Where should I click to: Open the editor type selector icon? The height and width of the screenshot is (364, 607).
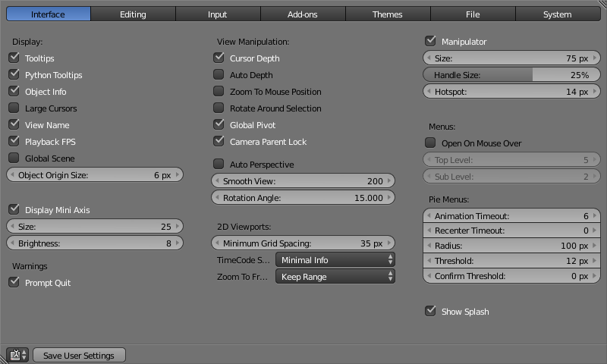tap(17, 355)
